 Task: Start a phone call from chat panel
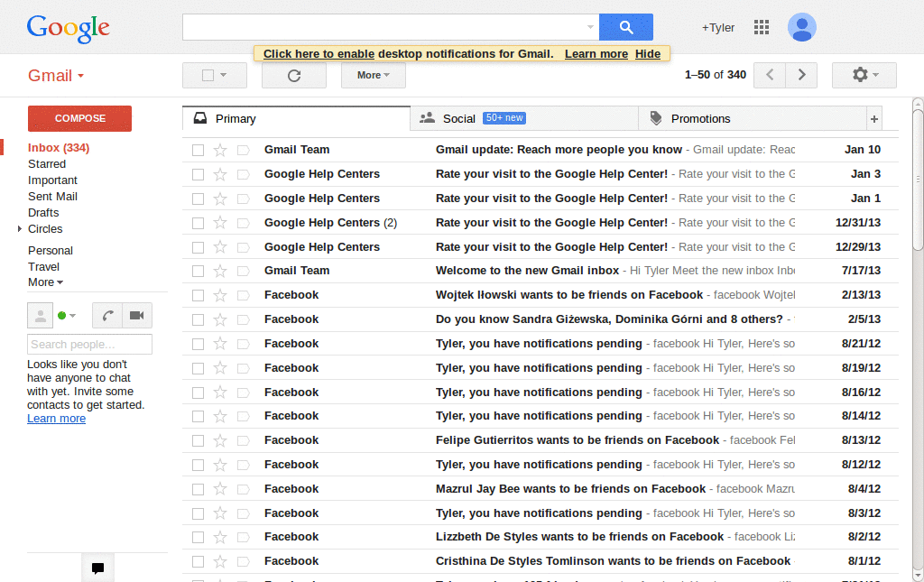coord(107,315)
